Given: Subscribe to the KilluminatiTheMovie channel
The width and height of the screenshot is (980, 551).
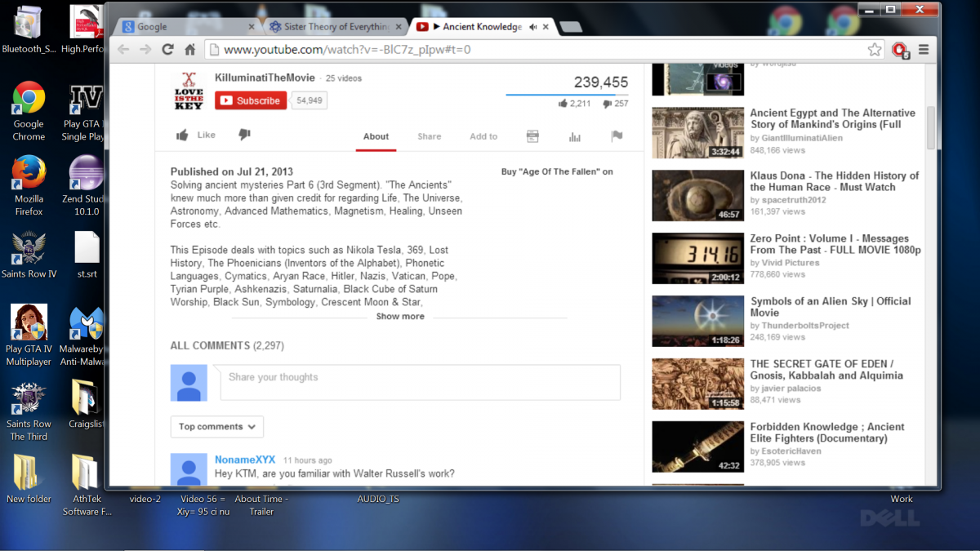Looking at the screenshot, I should [x=251, y=100].
